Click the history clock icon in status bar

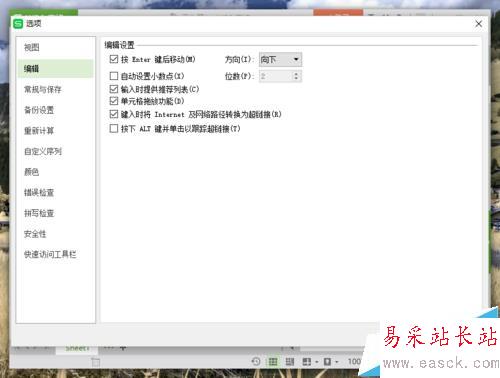[x=256, y=361]
